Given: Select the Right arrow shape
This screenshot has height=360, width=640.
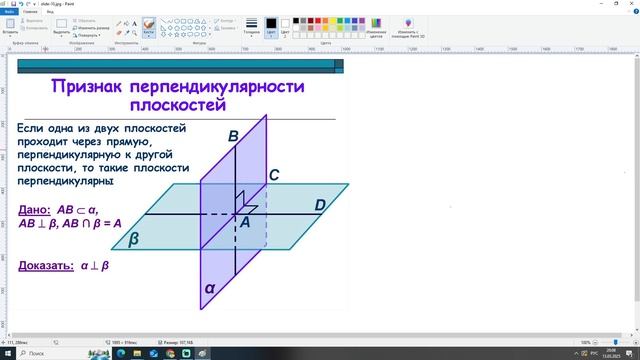Looking at the screenshot, I should pyautogui.click(x=190, y=28).
